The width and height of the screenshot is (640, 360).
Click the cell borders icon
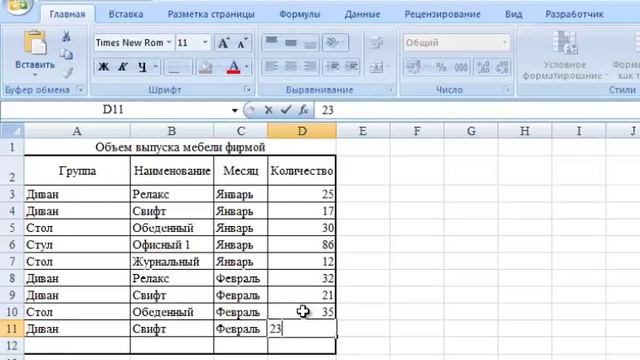coord(174,67)
